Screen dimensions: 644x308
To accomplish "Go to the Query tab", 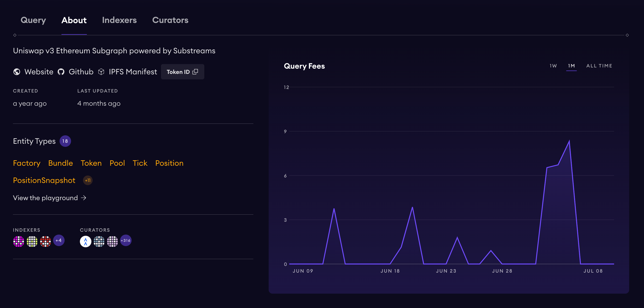I will tap(33, 20).
